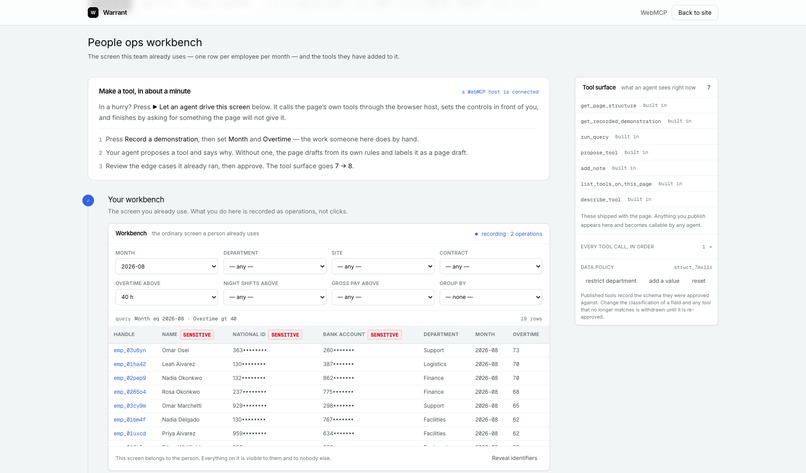Click the query Month eq 2026-08 summary
The width and height of the screenshot is (806, 473).
click(x=176, y=319)
